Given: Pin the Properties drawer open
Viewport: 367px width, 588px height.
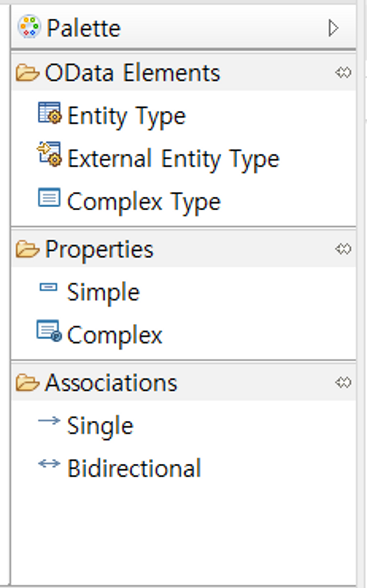Looking at the screenshot, I should click(x=343, y=249).
